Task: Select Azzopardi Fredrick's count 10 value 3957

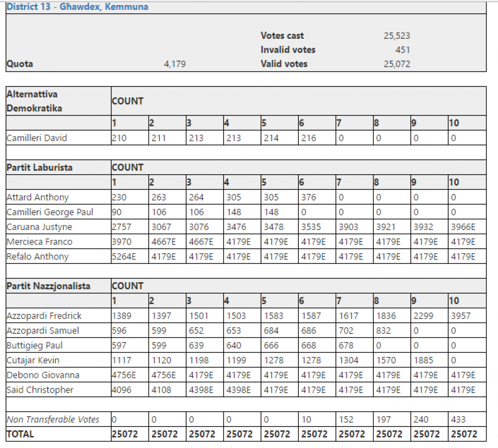Action: pyautogui.click(x=461, y=316)
